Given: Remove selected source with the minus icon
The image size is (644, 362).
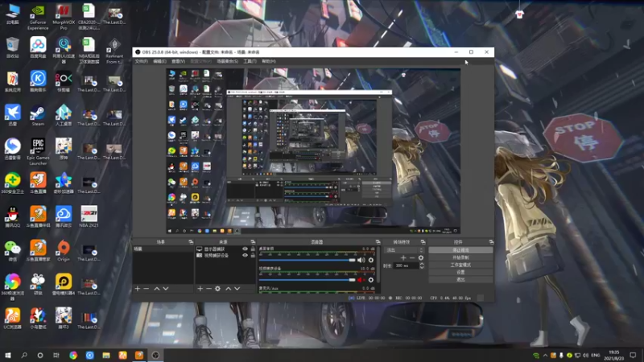Looking at the screenshot, I should pyautogui.click(x=208, y=289).
